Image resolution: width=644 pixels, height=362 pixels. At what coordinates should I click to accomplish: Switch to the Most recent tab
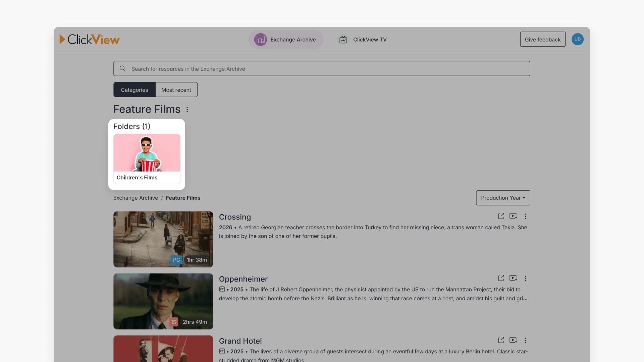click(176, 89)
